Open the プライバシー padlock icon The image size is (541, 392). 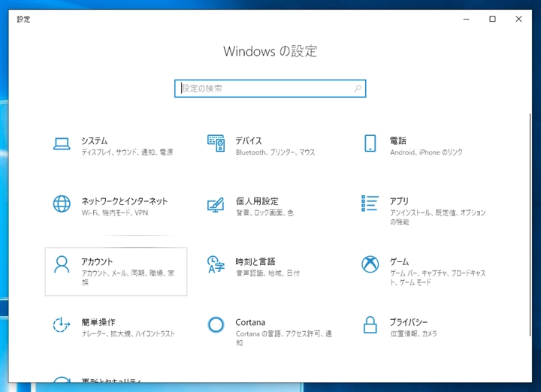point(370,324)
